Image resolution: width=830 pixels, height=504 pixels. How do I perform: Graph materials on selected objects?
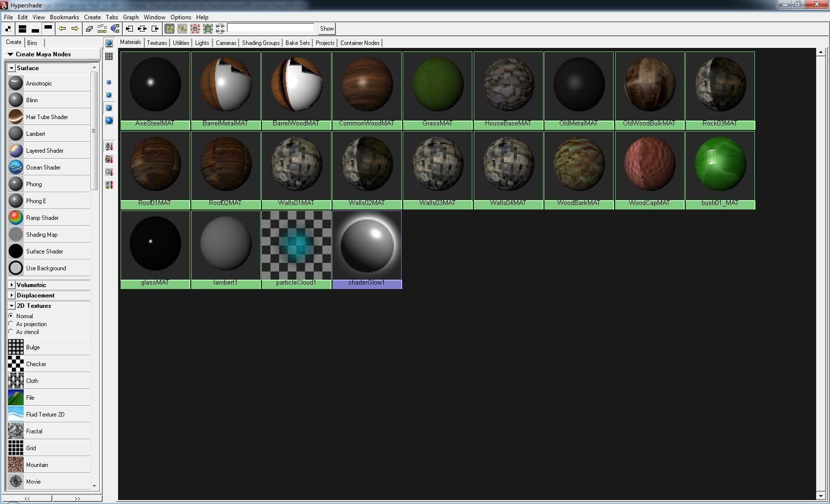coord(115,29)
